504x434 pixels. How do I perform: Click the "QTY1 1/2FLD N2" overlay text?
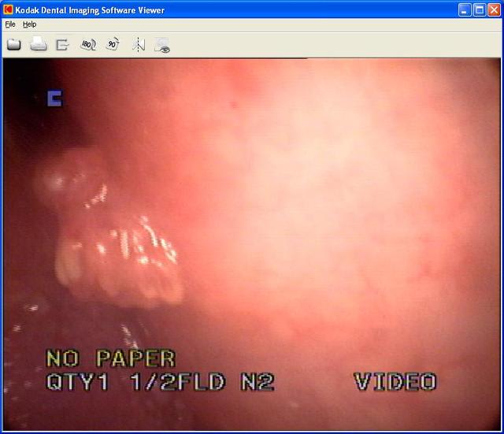tap(160, 383)
